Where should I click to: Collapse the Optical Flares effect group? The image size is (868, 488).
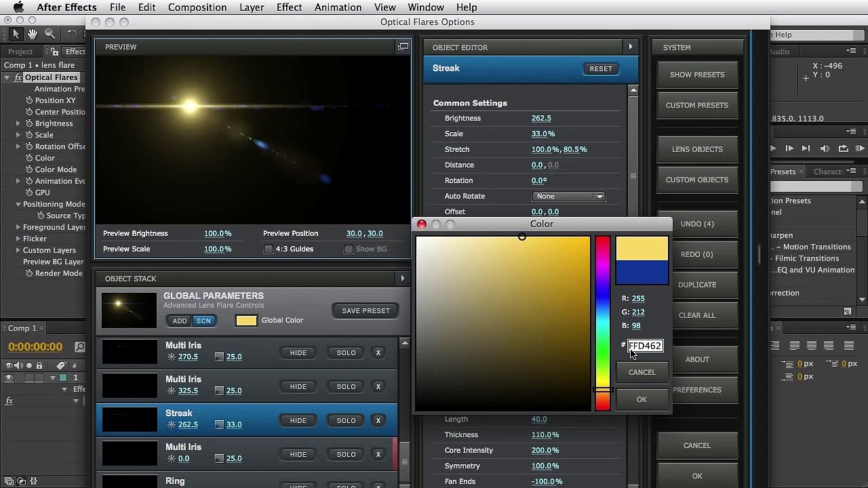click(7, 77)
